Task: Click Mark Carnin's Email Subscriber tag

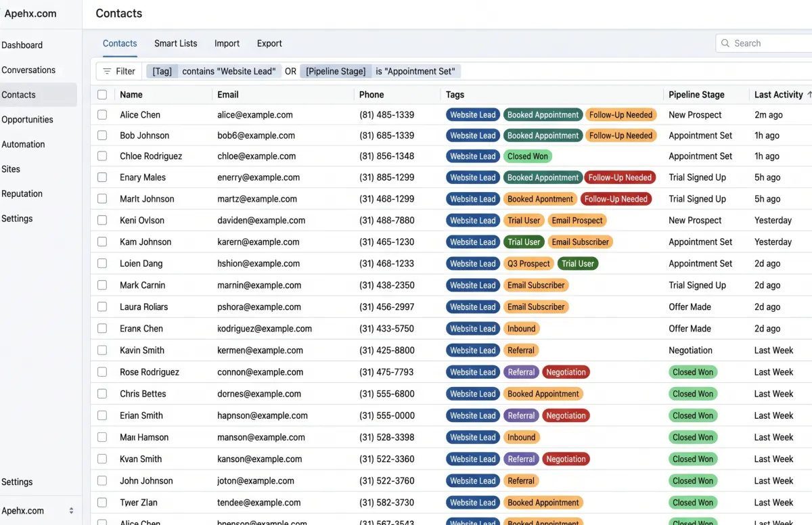Action: tap(536, 286)
